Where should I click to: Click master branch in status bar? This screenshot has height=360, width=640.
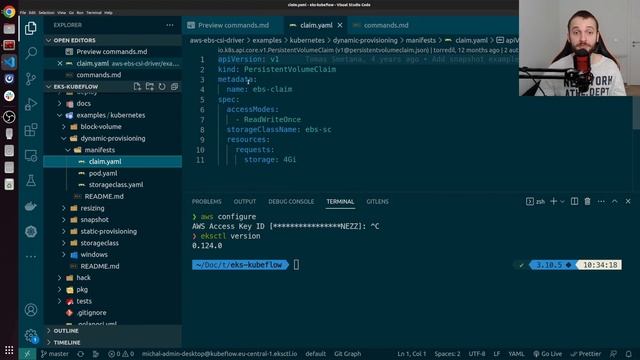55,354
